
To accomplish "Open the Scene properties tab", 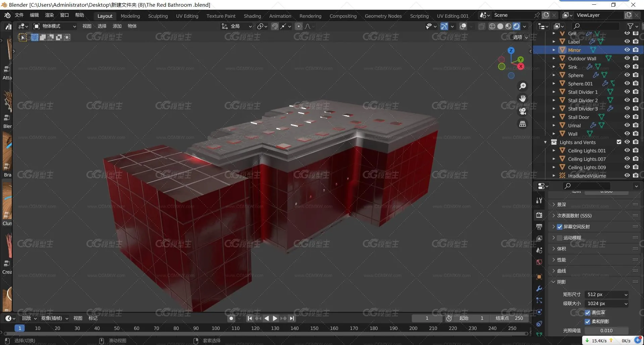I will click(x=539, y=250).
